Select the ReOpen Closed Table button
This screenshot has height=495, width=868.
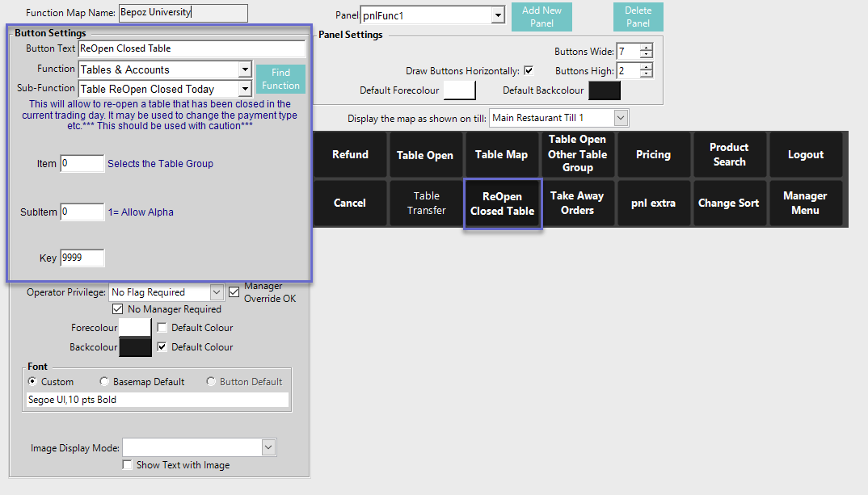(x=502, y=203)
